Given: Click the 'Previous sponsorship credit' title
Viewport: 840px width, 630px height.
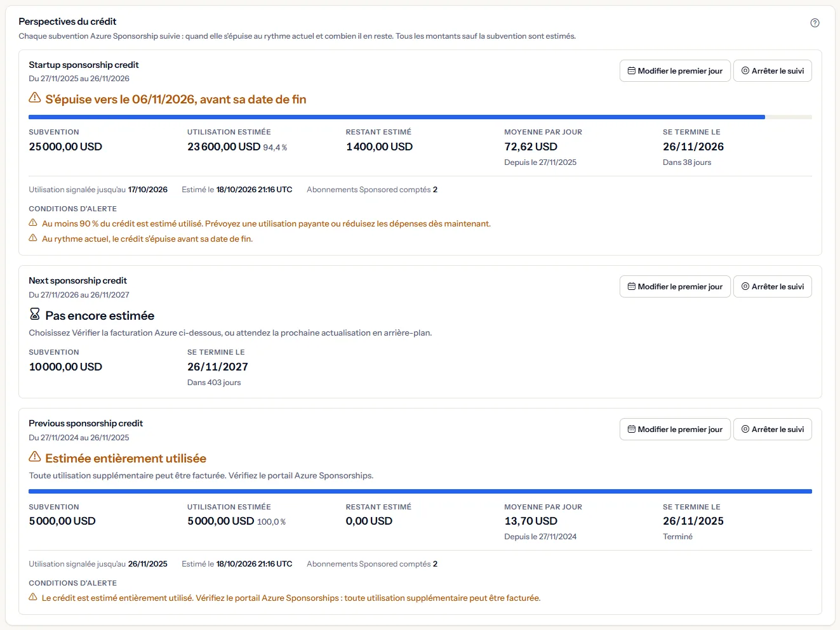Looking at the screenshot, I should coord(86,423).
